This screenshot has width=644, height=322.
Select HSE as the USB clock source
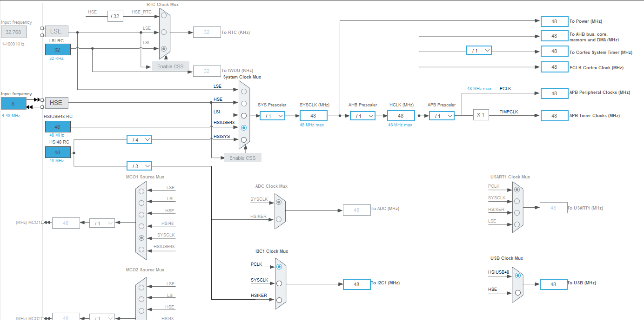point(518,293)
